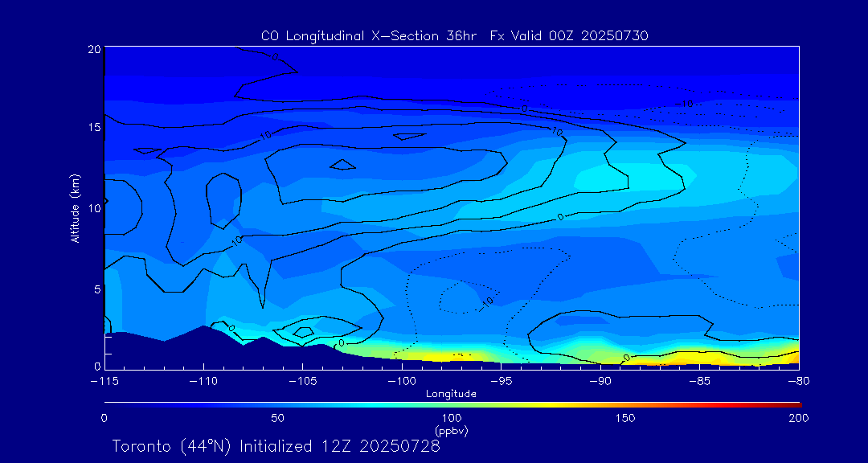868x463 pixels.
Task: Select the altitude axis tick label "5"
Action: [97, 289]
